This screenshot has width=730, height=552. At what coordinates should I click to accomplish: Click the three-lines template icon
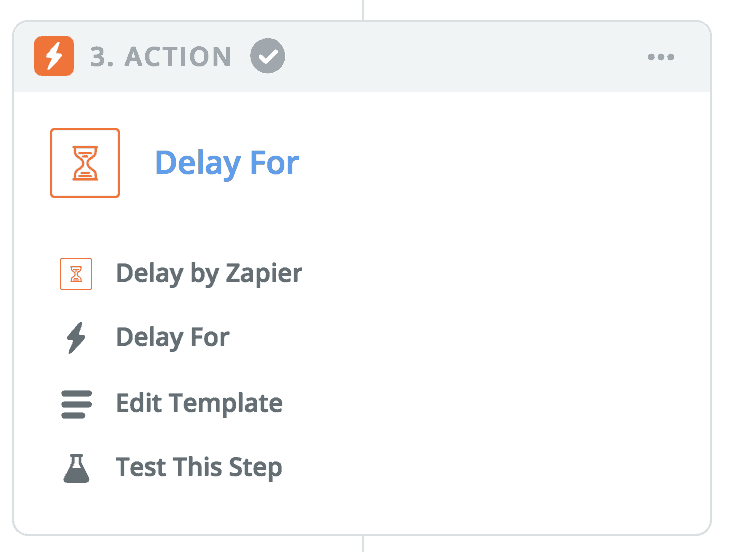tap(76, 404)
